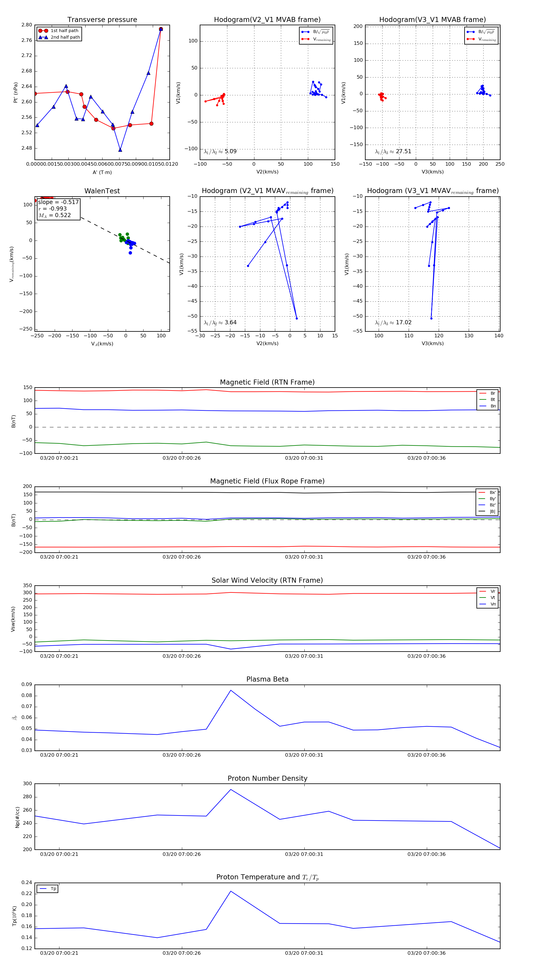535x980 pixels.
Task: Click the eigenvalue ratio text showing 27.51
Action: [x=393, y=151]
